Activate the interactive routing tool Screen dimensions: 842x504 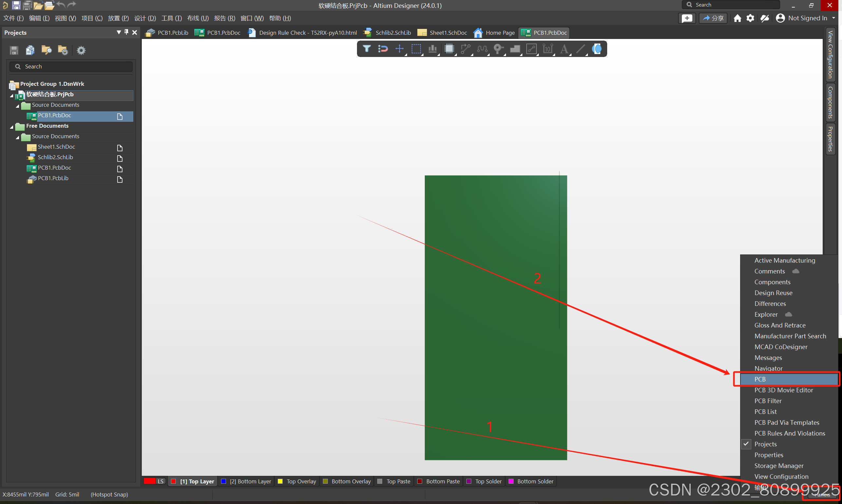(x=465, y=49)
